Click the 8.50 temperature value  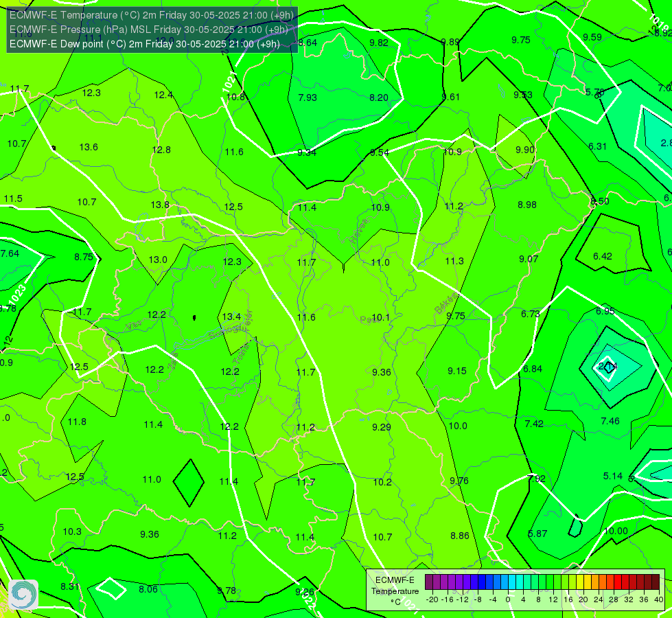click(x=599, y=202)
